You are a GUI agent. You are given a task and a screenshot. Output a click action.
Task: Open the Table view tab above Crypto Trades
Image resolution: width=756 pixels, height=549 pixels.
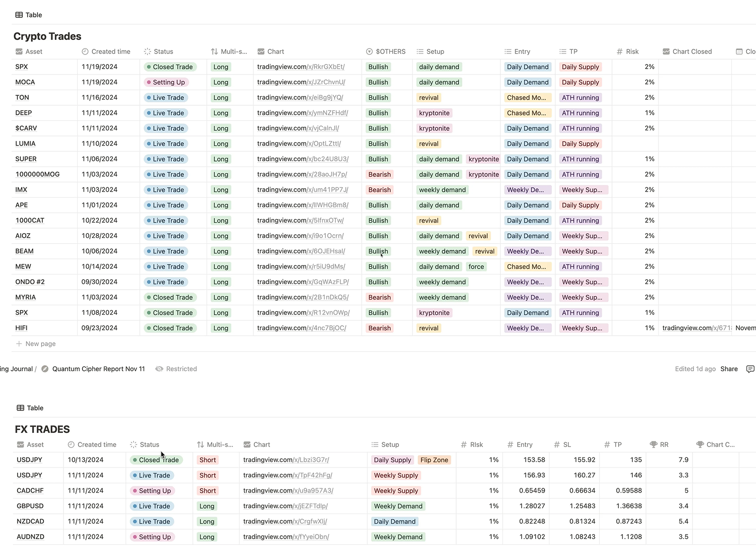pyautogui.click(x=28, y=15)
